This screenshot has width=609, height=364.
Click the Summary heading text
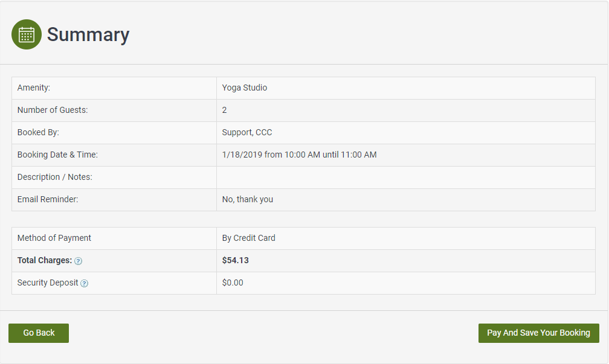(88, 34)
